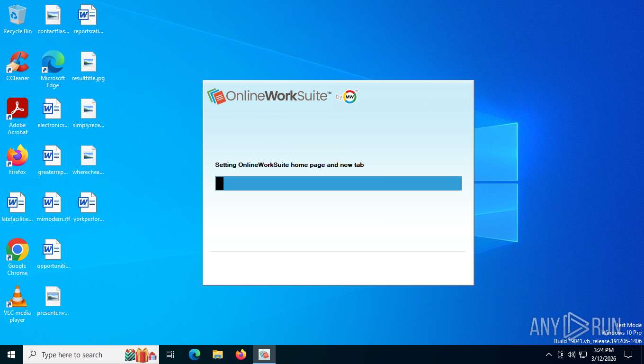Click 'Setting OnlineWorkSuite home page and new tab' text
The height and width of the screenshot is (364, 644).
[289, 165]
